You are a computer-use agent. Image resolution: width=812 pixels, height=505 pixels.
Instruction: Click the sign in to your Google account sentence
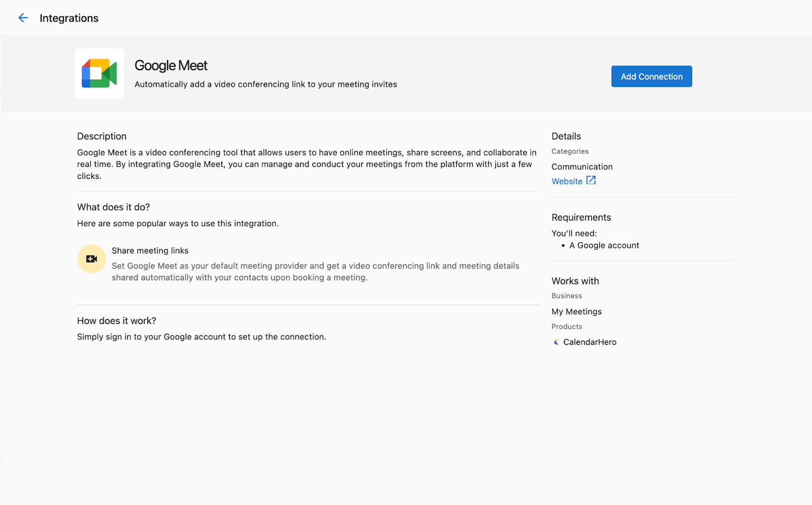(x=201, y=337)
